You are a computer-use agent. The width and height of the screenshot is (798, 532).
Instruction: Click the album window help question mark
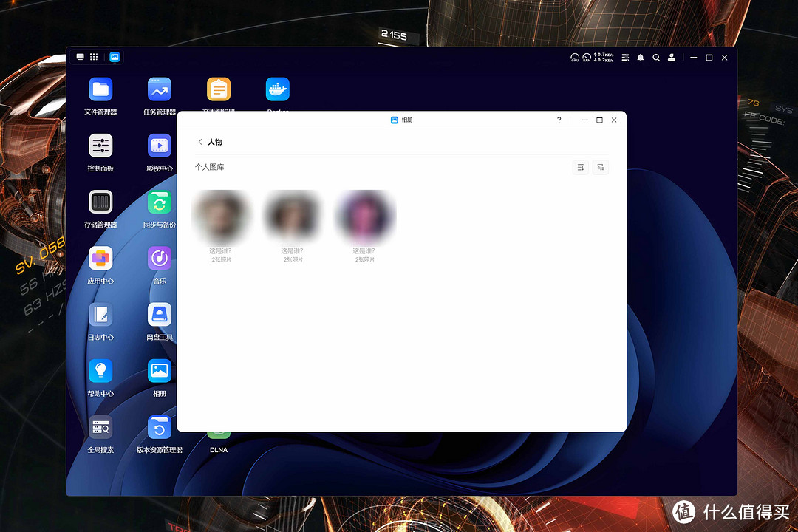559,120
